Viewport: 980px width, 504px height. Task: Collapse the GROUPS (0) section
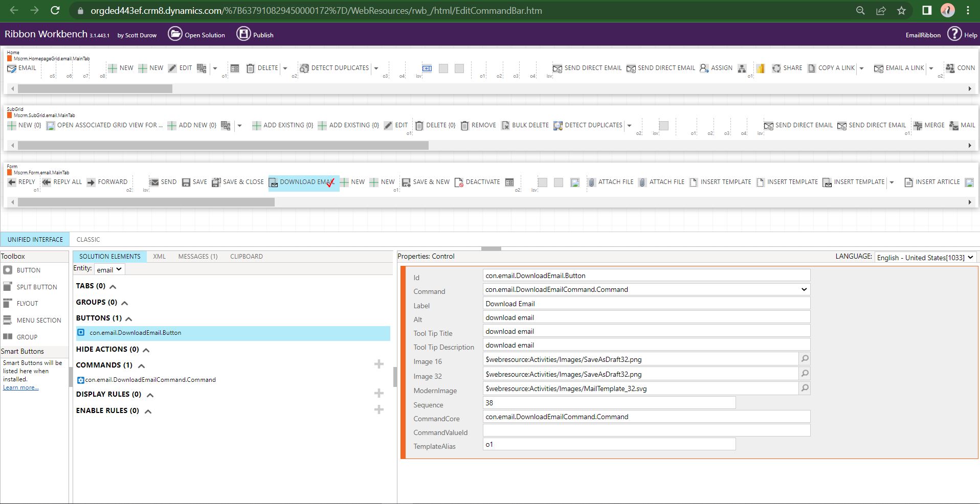click(x=124, y=303)
